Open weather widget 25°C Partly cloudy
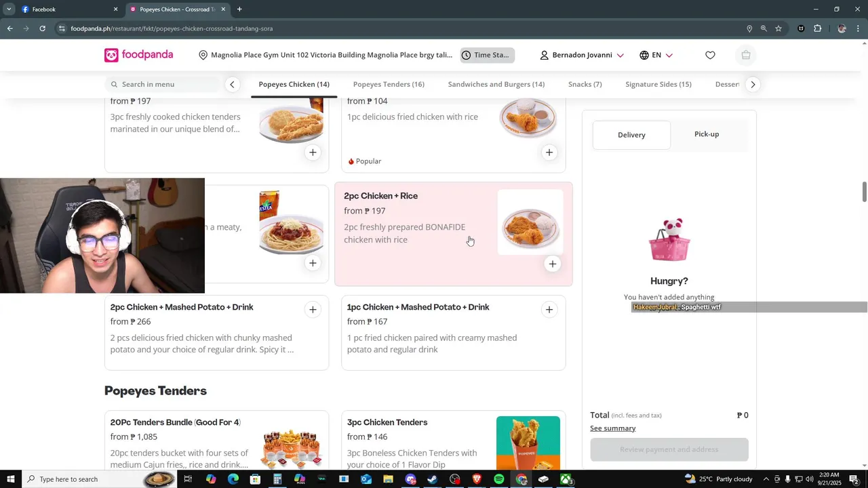The width and height of the screenshot is (868, 488). (x=719, y=479)
